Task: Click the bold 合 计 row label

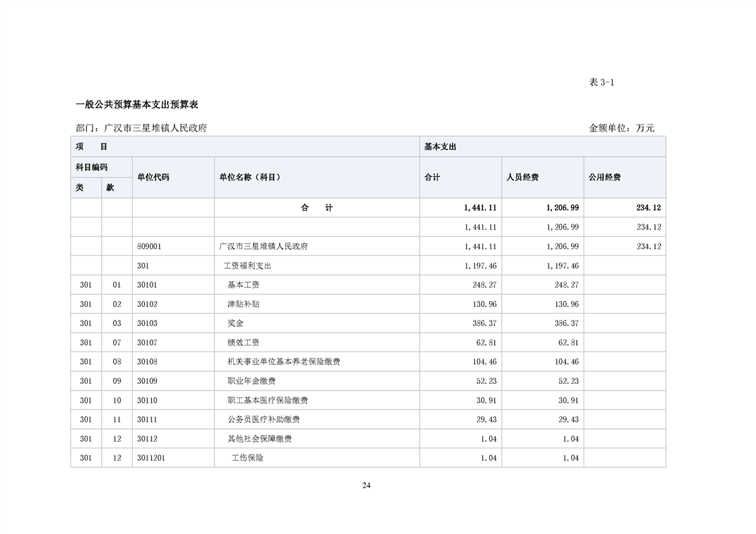Action: tap(317, 207)
